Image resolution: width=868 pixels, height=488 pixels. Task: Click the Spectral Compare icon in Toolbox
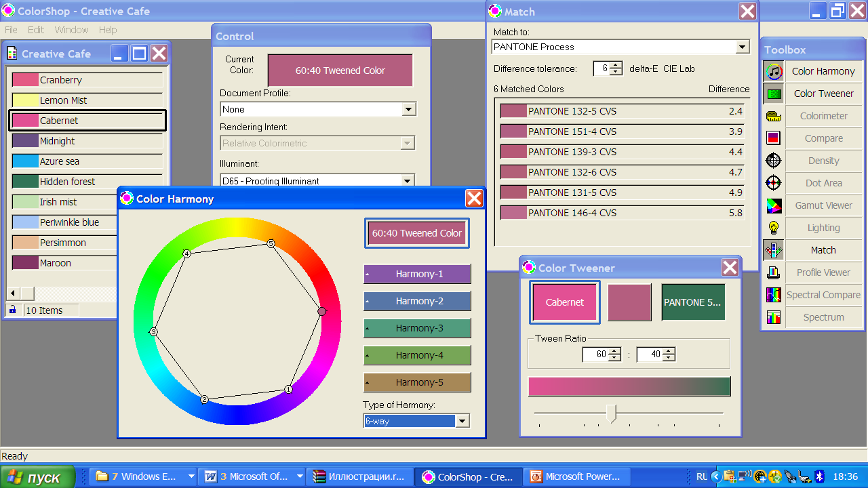click(774, 295)
